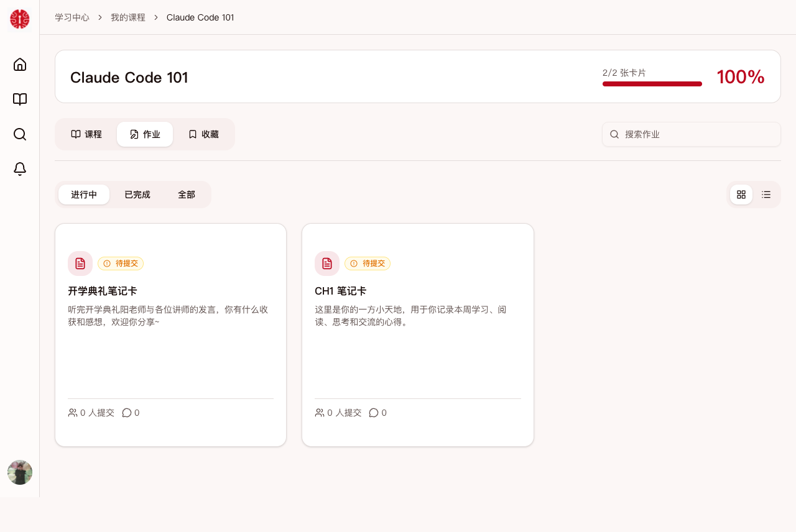Switch to list view layout
This screenshot has height=532, width=796.
click(x=766, y=194)
